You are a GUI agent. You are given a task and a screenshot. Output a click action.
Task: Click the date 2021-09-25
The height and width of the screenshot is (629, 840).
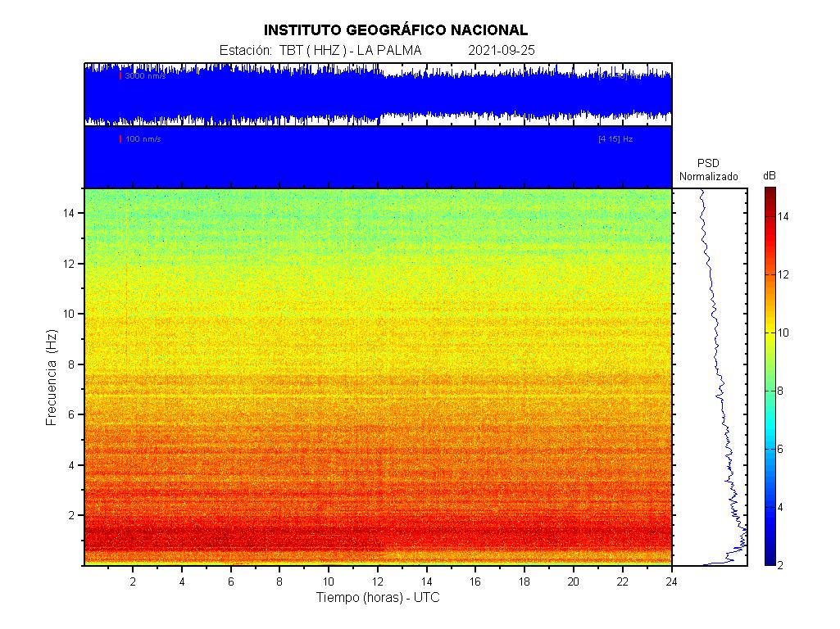point(502,51)
